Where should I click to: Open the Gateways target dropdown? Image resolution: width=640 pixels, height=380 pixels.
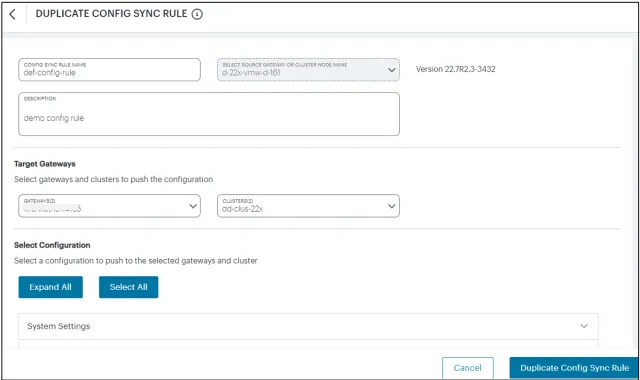[x=109, y=206]
